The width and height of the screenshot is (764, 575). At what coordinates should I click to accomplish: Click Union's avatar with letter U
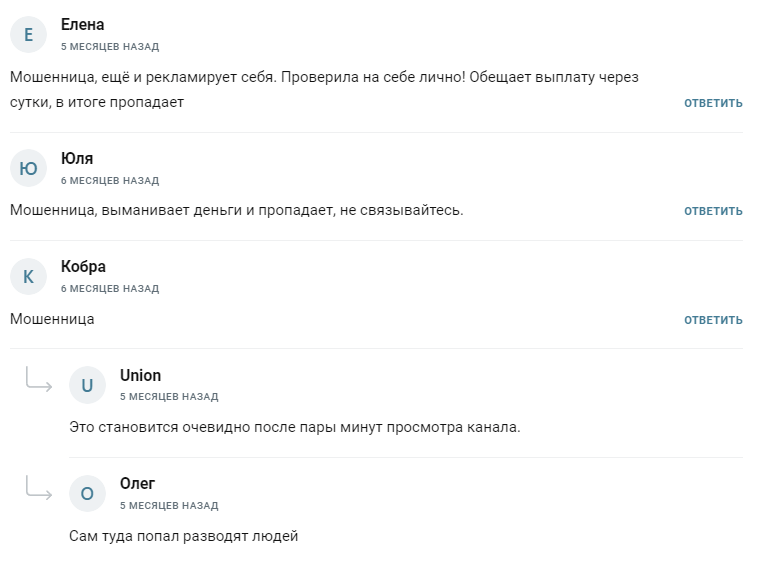(x=87, y=385)
